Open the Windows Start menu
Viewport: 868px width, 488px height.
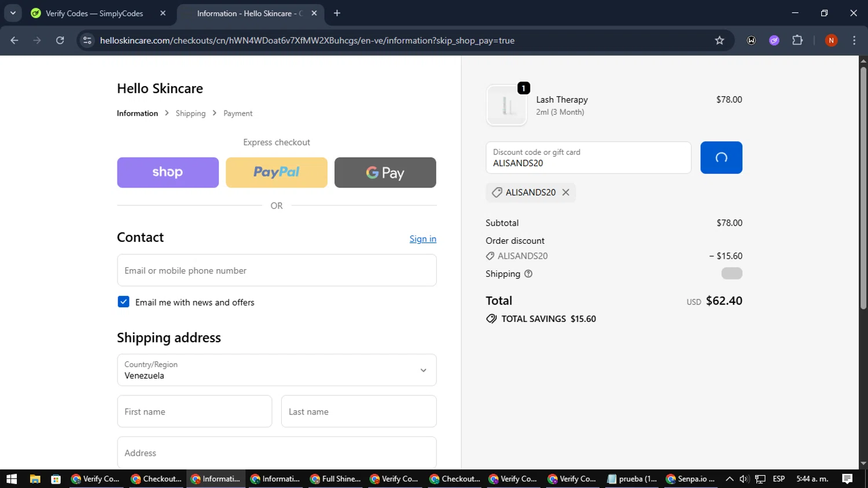pos(12,479)
